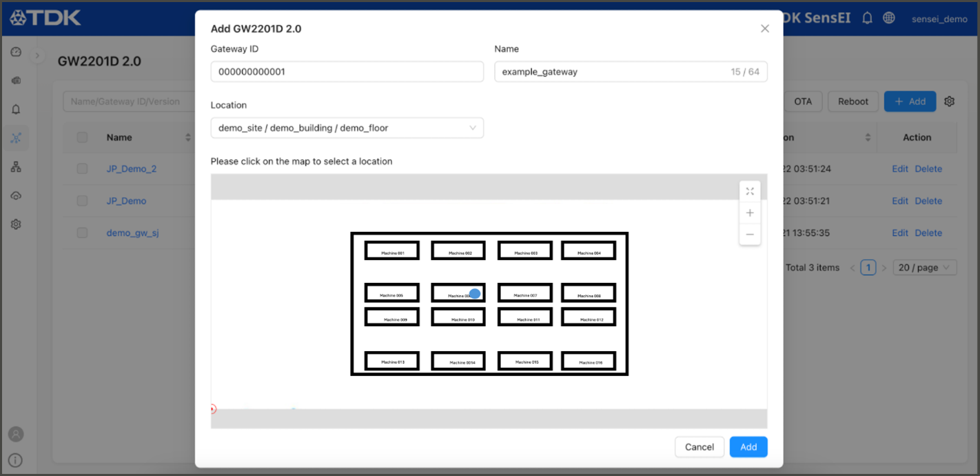Screen dimensions: 980x476
Task: Click next page arrow in pagination
Action: point(884,268)
